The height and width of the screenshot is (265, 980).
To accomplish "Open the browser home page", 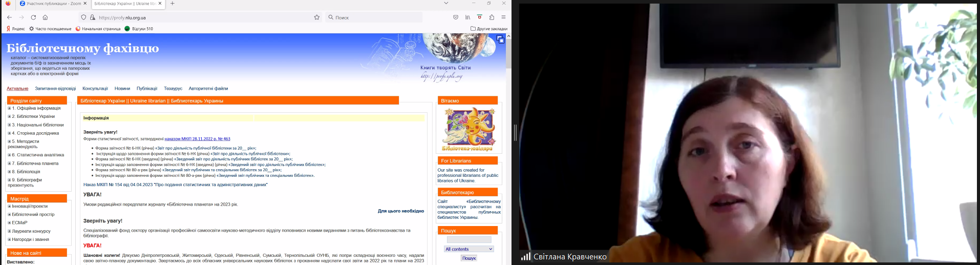I will point(45,17).
